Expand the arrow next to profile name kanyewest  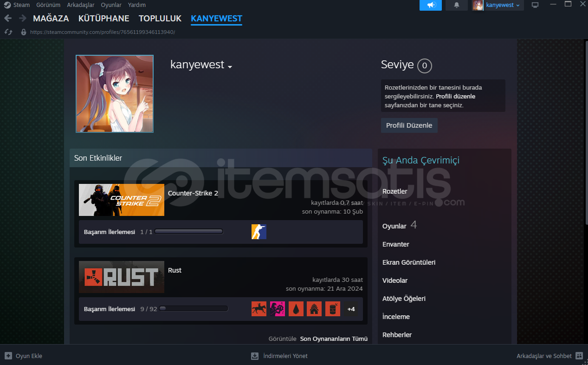click(230, 66)
